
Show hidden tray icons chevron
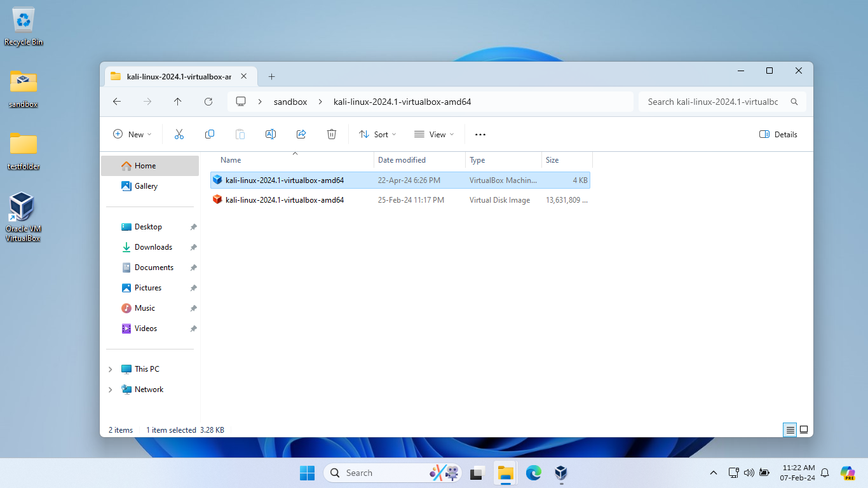coord(714,473)
